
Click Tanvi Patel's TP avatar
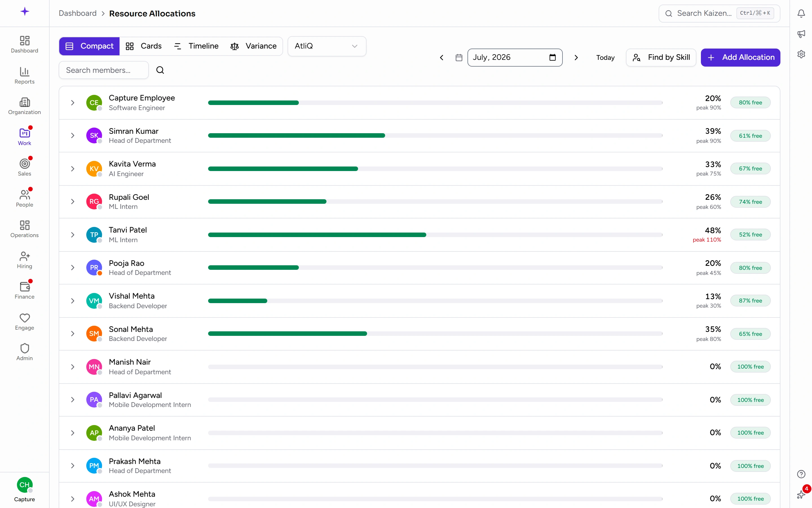[x=94, y=235]
